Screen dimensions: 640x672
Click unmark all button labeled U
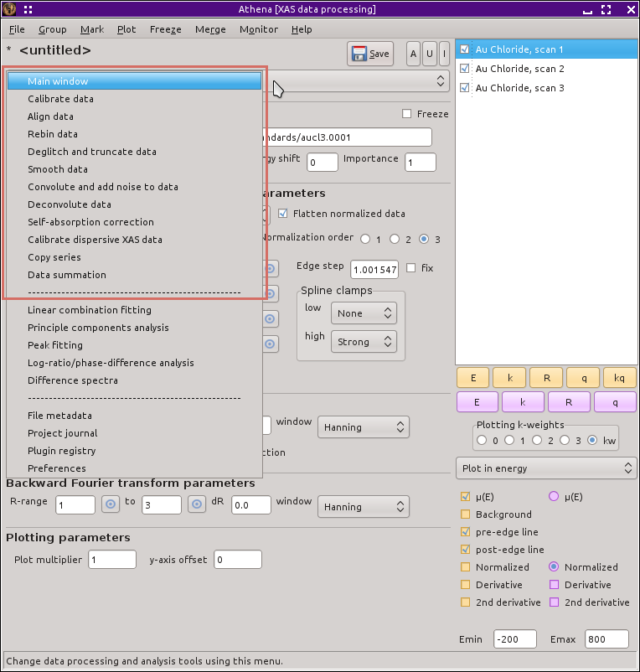[429, 54]
